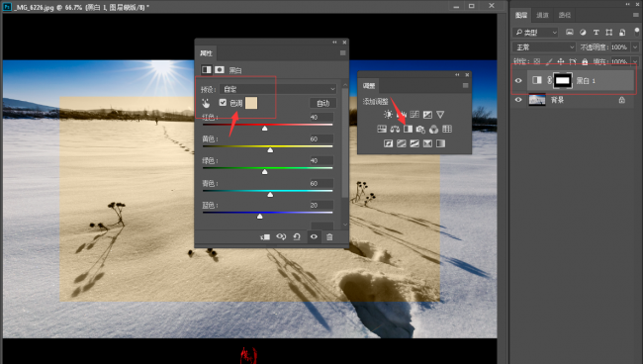
Task: Lock layer position with move icon
Action: point(561,62)
